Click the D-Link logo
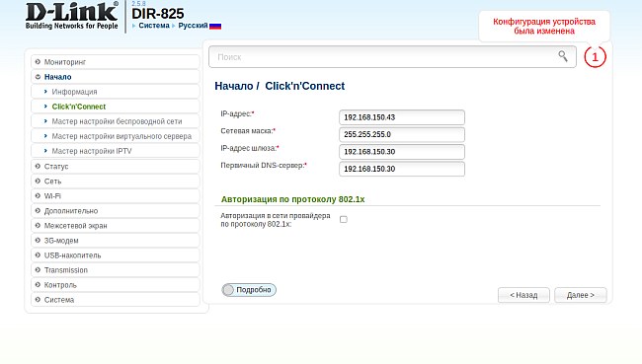Image resolution: width=642 pixels, height=364 pixels. click(x=72, y=16)
